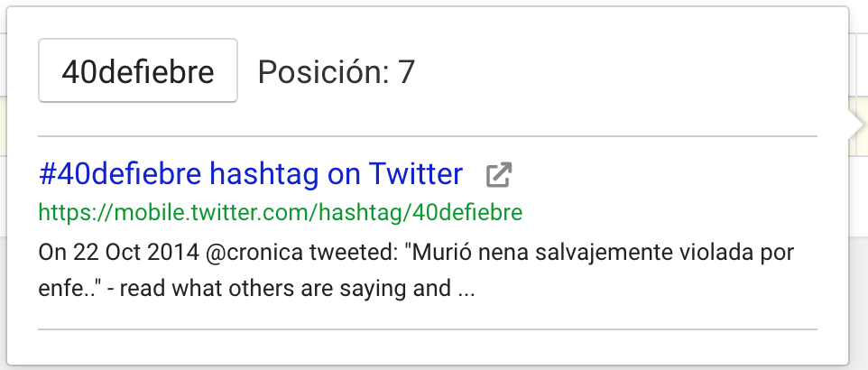Click the popup pointer arrow on right edge
The height and width of the screenshot is (370, 868).
coord(856,126)
